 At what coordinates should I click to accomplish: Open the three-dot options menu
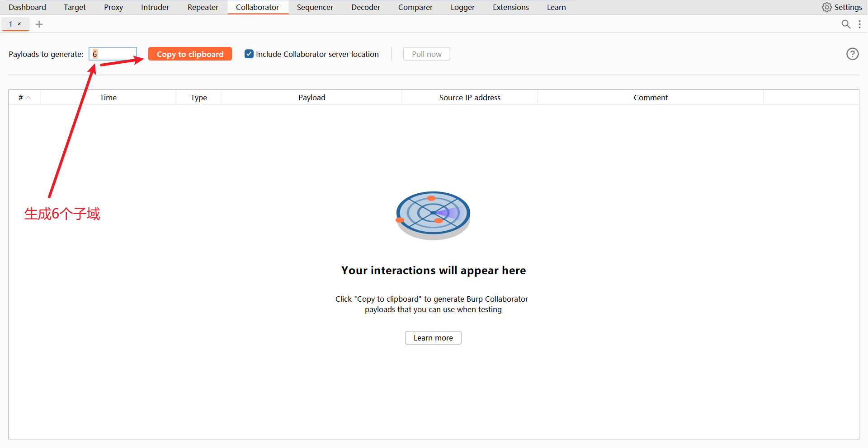tap(859, 24)
